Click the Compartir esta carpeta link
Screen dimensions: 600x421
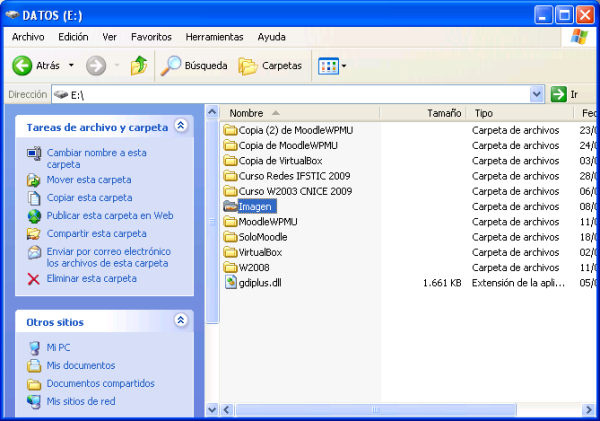coord(96,234)
